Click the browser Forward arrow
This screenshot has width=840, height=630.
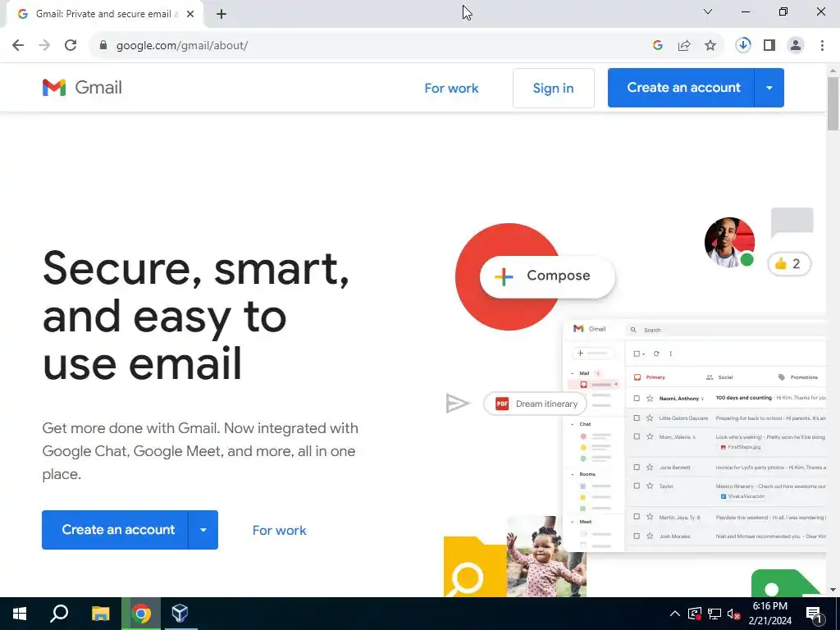(44, 45)
